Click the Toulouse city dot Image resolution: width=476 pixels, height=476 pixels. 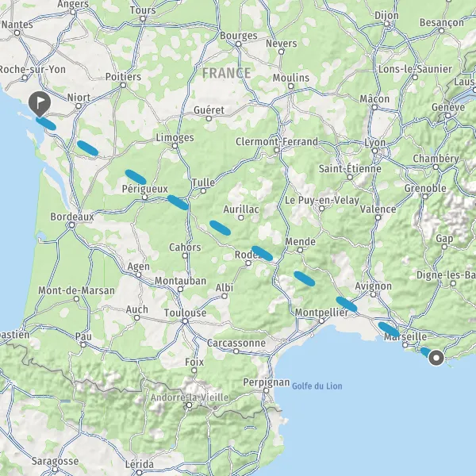tap(185, 321)
